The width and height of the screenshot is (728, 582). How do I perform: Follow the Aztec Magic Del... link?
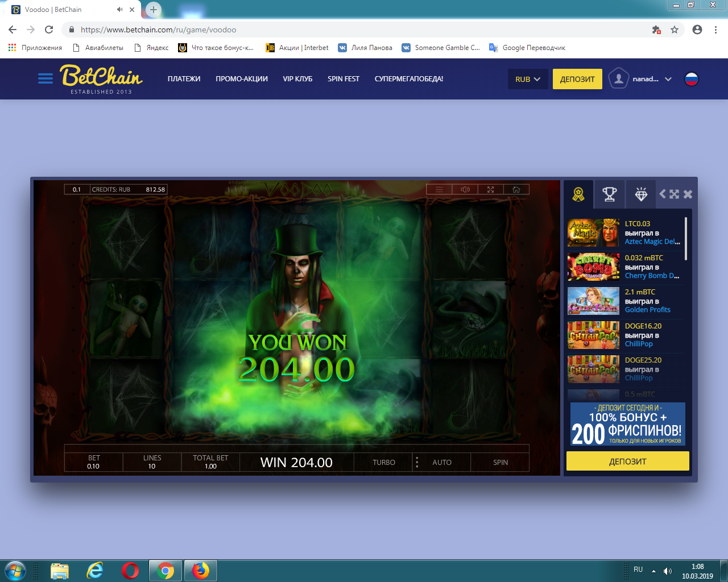[x=652, y=242]
